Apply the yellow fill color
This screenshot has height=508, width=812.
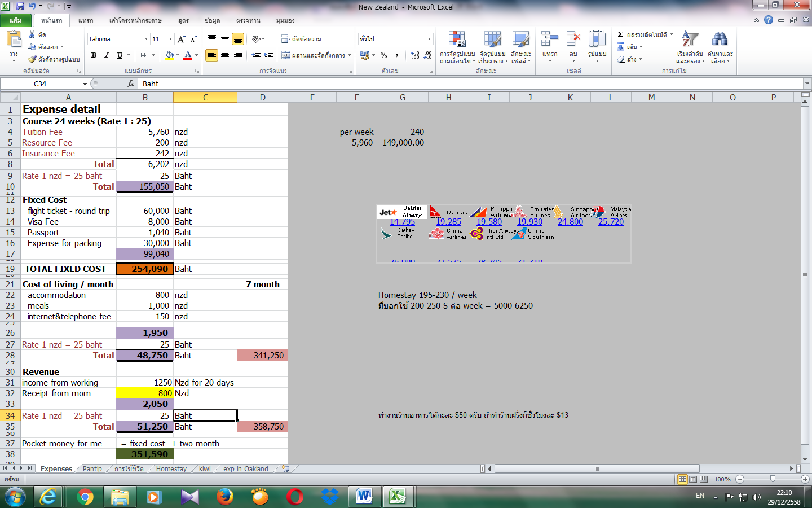click(169, 55)
